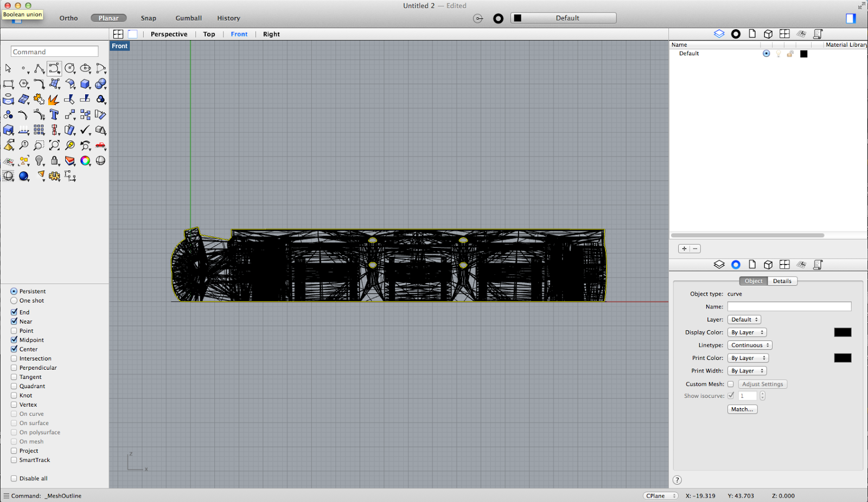Screen dimensions: 868x502
Task: Open the Print Width dropdown
Action: [x=746, y=371]
